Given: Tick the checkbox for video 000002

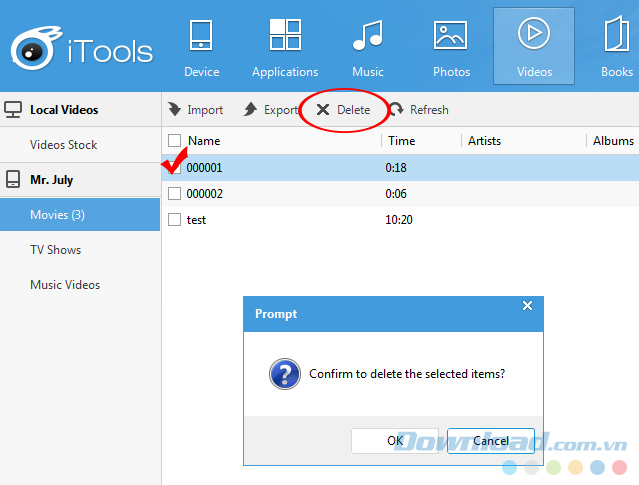Looking at the screenshot, I should click(175, 194).
